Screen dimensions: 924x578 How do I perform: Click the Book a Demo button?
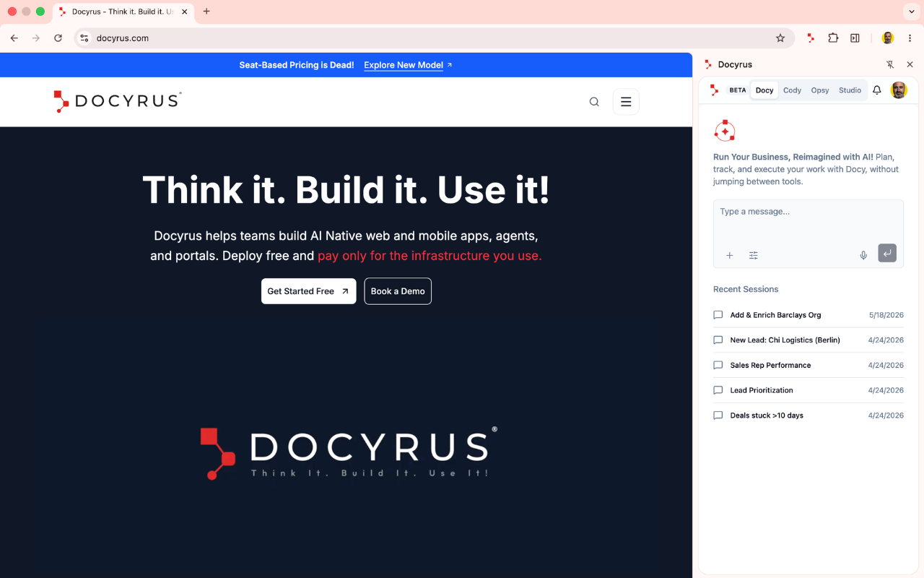pyautogui.click(x=398, y=291)
